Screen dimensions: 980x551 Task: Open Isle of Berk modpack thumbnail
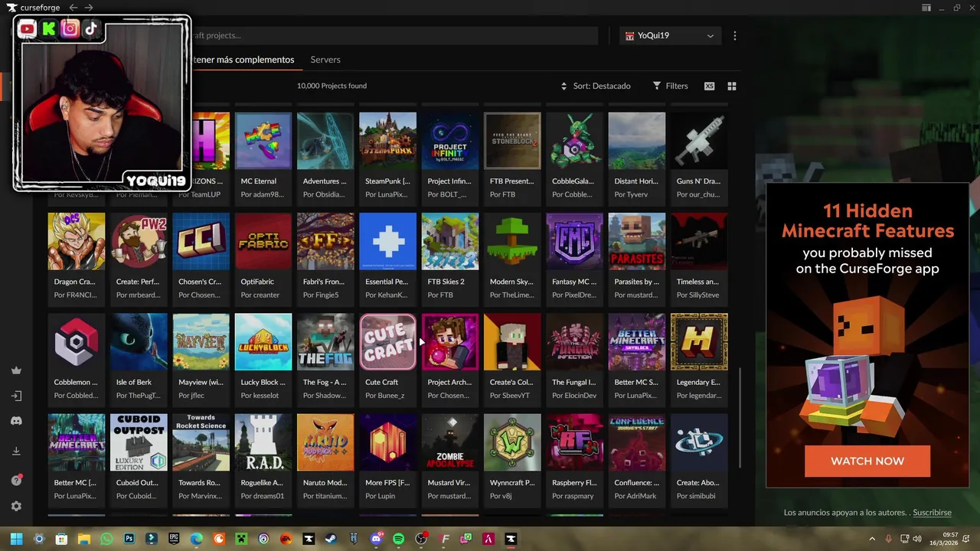click(139, 341)
